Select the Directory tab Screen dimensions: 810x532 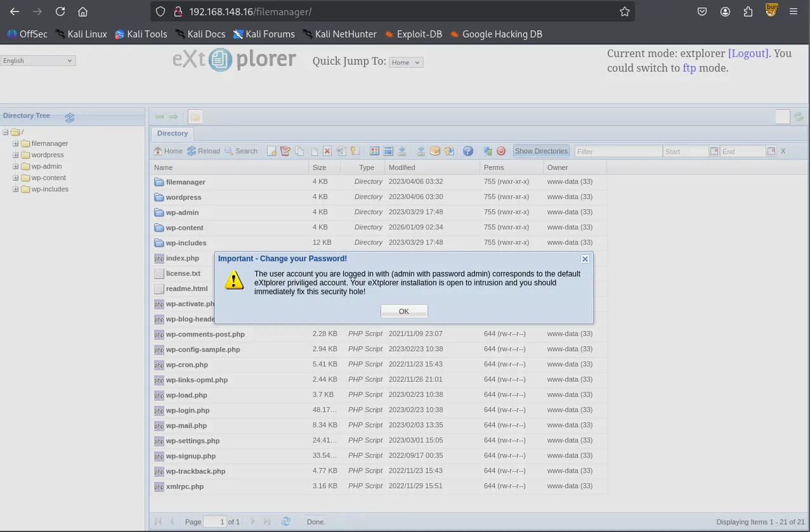(173, 134)
